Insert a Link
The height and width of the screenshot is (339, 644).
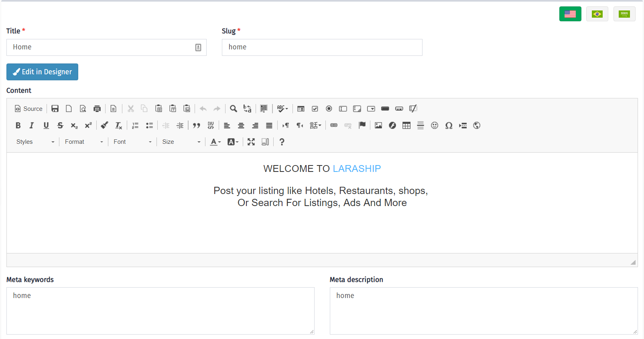coord(334,126)
